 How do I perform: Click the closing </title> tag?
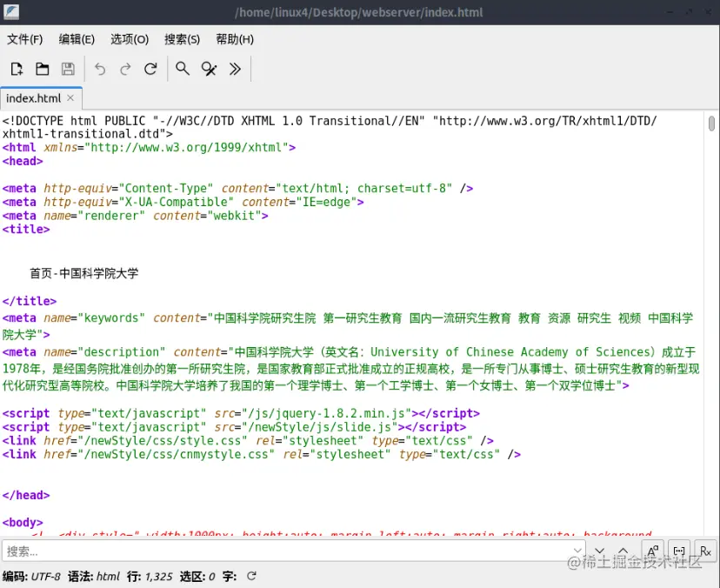[x=30, y=301]
